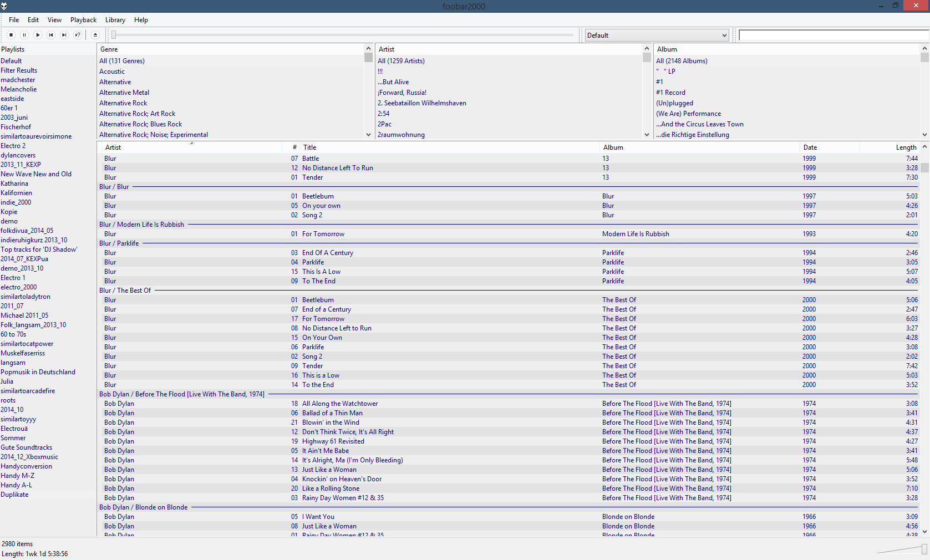
Task: Select the Popmusik in Deutschland playlist
Action: [x=38, y=372]
